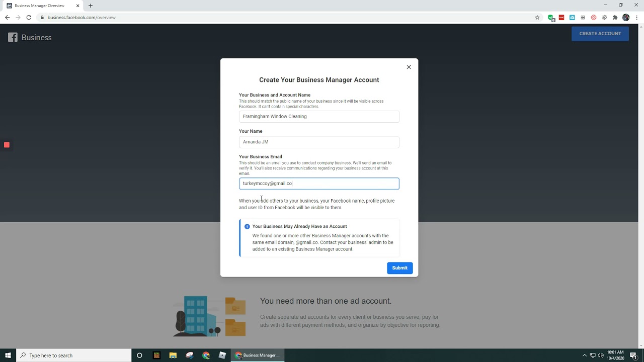Image resolution: width=644 pixels, height=362 pixels.
Task: Close the Business Manager Overview tab
Action: (77, 6)
